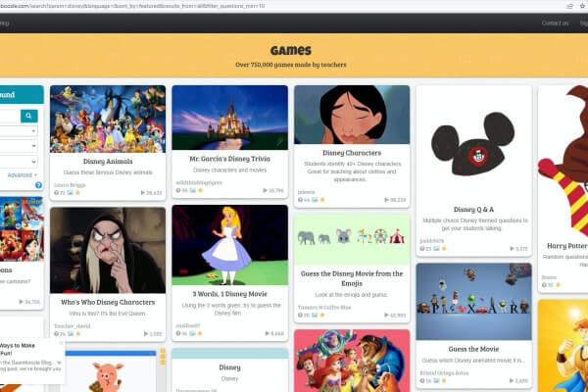Click the movie posters thumbnail in left card

click(22, 229)
